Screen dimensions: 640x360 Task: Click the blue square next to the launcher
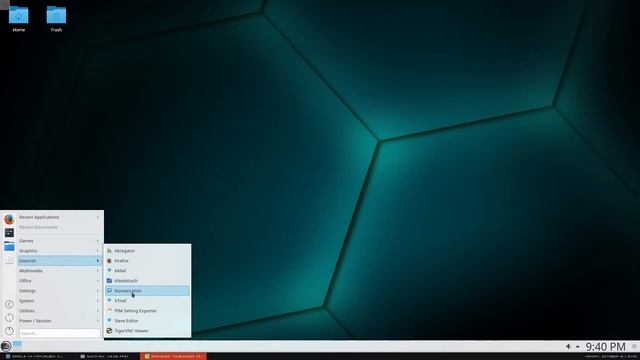click(17, 345)
